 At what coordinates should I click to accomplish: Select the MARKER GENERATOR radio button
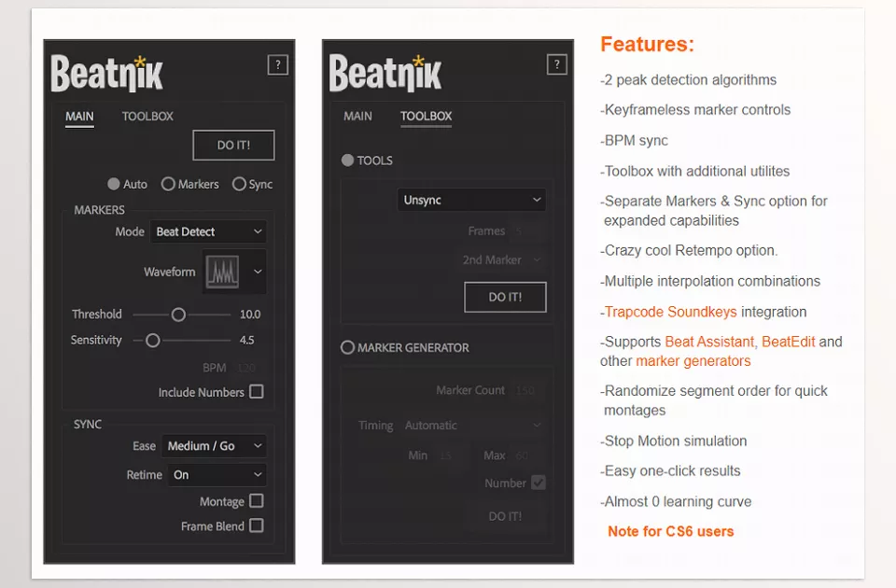pyautogui.click(x=347, y=347)
